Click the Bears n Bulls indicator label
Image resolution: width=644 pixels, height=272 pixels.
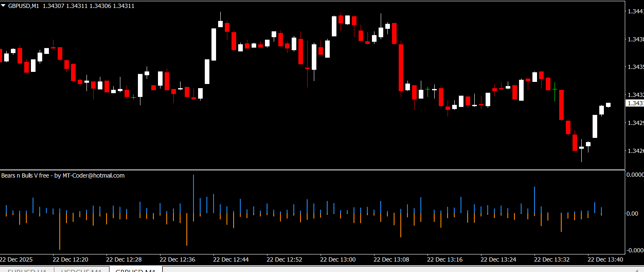(63, 175)
